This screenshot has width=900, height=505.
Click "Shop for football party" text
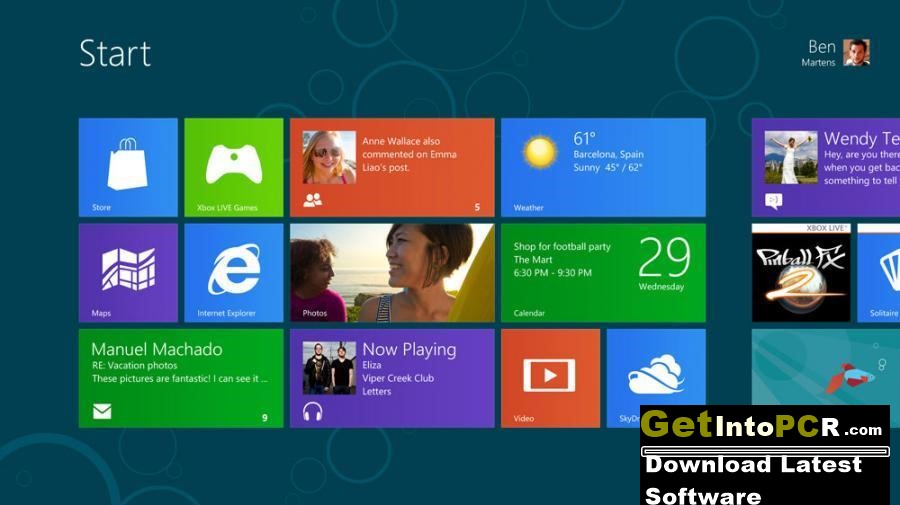tap(562, 247)
